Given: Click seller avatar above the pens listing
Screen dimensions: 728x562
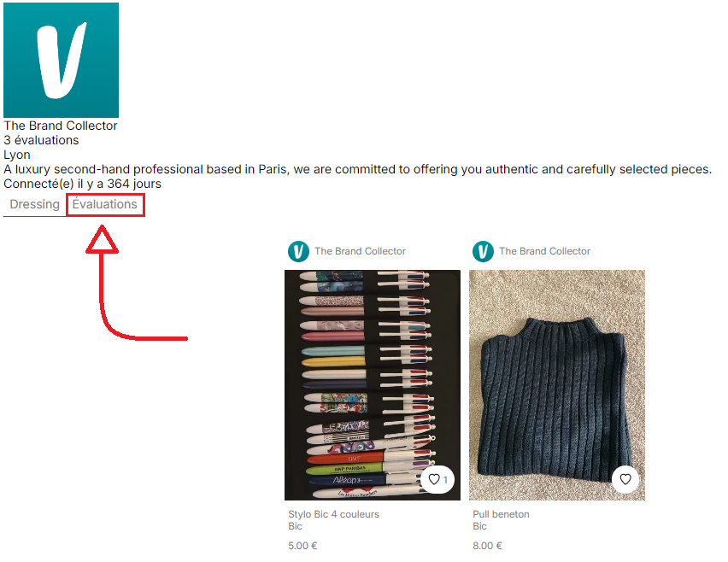Looking at the screenshot, I should point(298,251).
